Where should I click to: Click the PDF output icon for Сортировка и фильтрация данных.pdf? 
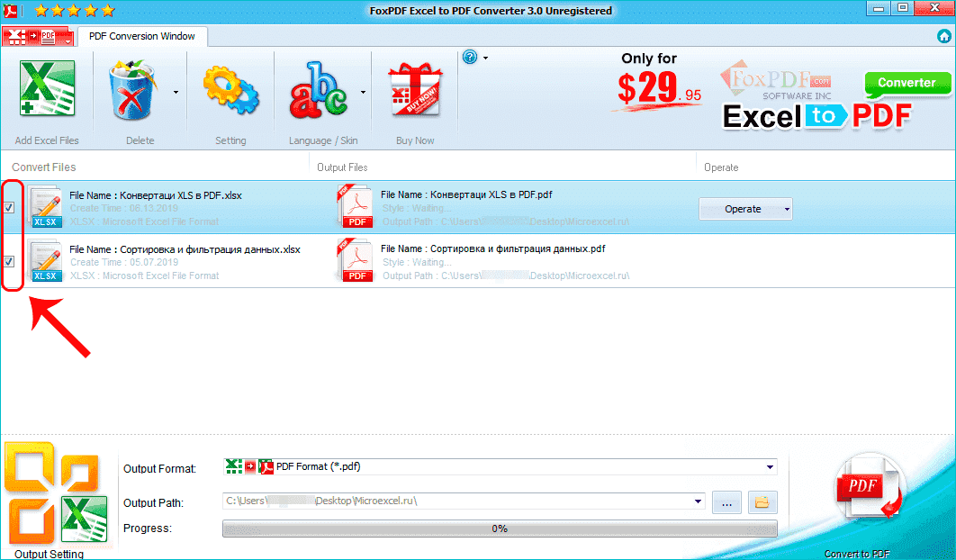(355, 260)
